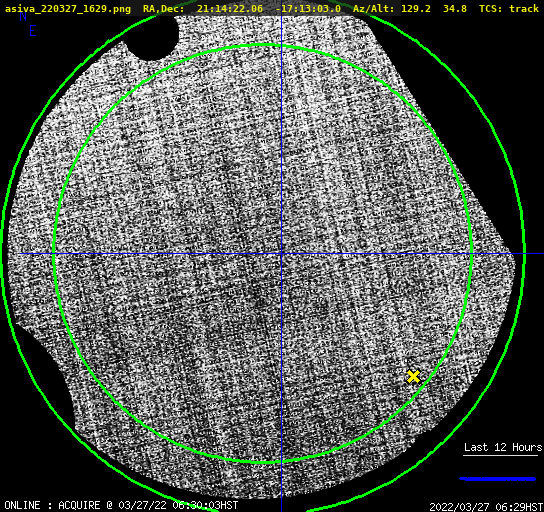Select the asiva_220327_1629.png filename text
Screen dimensions: 544x512
coord(68,9)
